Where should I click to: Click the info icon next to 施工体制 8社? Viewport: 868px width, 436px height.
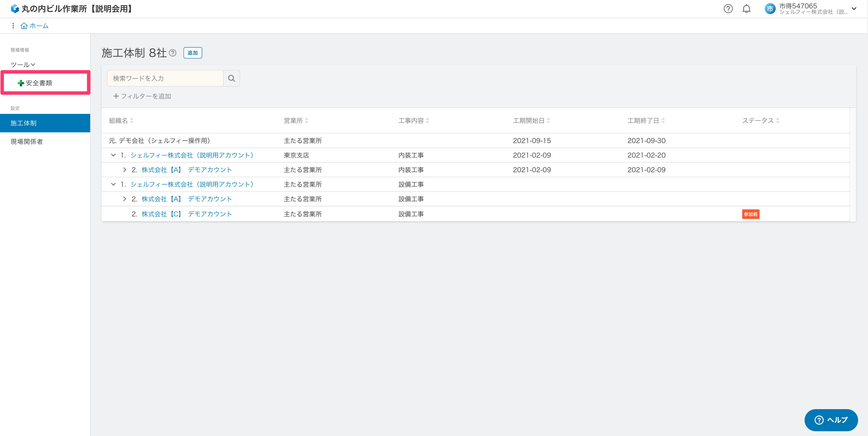(x=172, y=53)
